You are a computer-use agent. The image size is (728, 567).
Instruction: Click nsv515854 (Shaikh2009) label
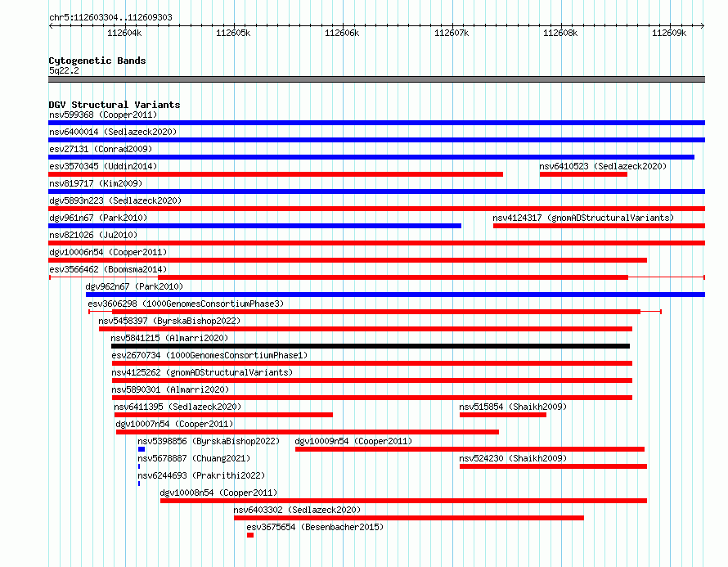click(x=513, y=407)
